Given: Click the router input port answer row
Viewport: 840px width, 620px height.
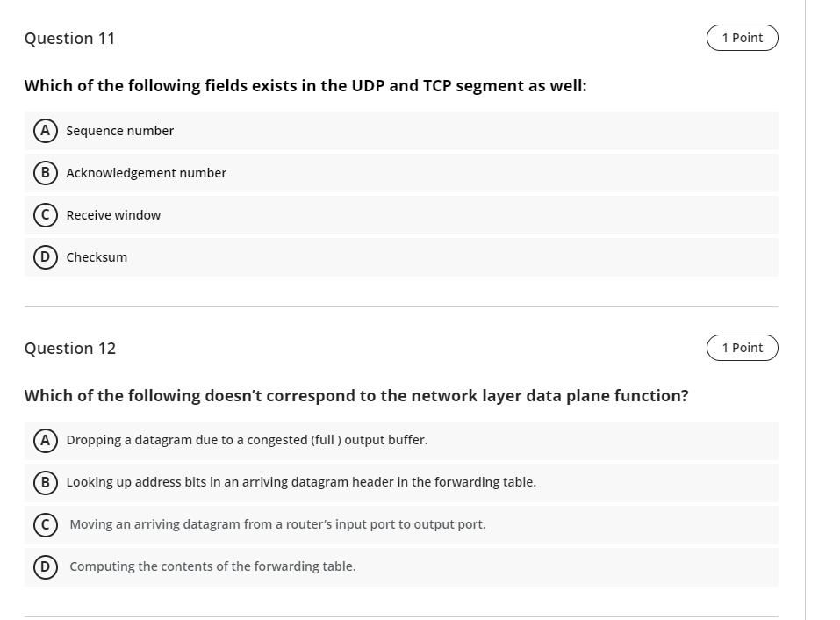Looking at the screenshot, I should 351,524.
